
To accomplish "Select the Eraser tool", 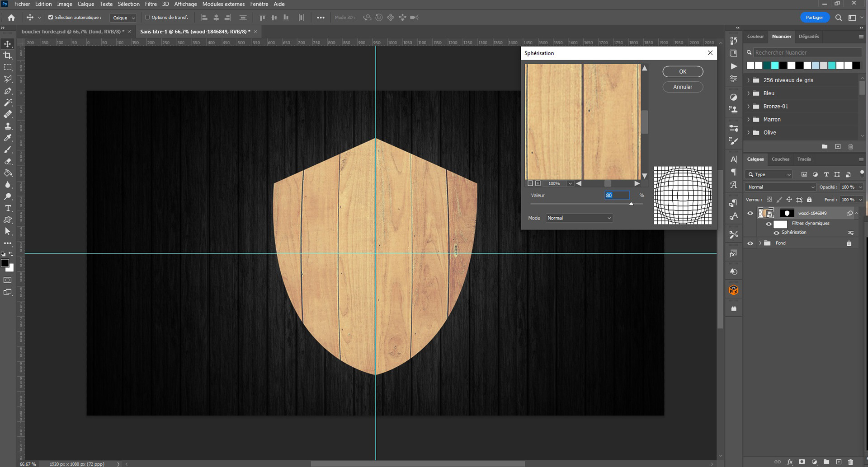I will click(8, 161).
